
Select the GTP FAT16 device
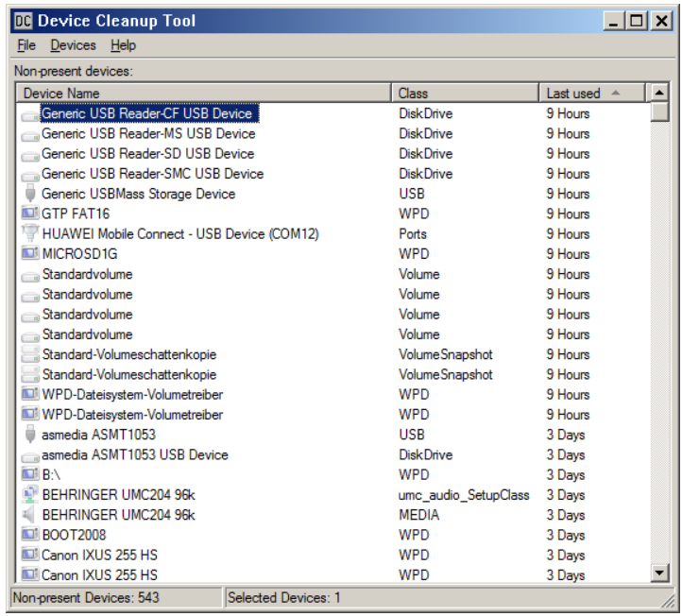(76, 214)
